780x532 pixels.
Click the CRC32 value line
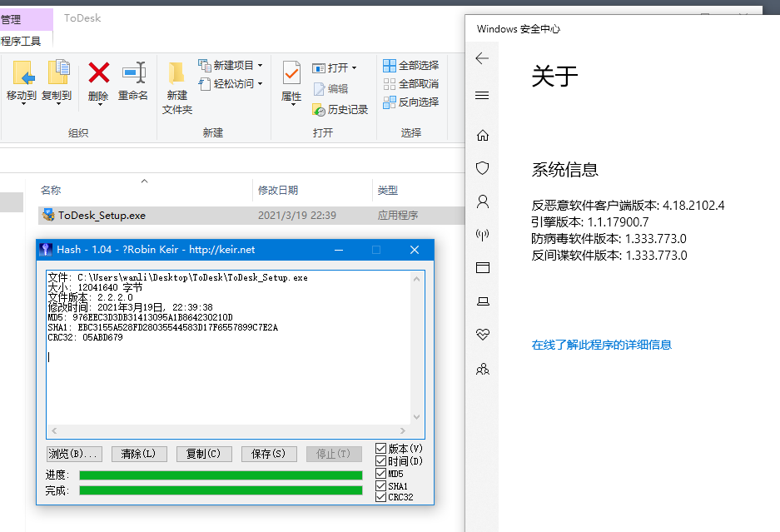(x=85, y=337)
